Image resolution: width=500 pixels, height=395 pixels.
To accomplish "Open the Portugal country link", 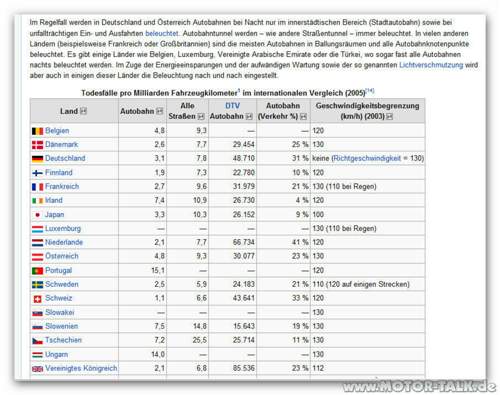I will pyautogui.click(x=58, y=270).
